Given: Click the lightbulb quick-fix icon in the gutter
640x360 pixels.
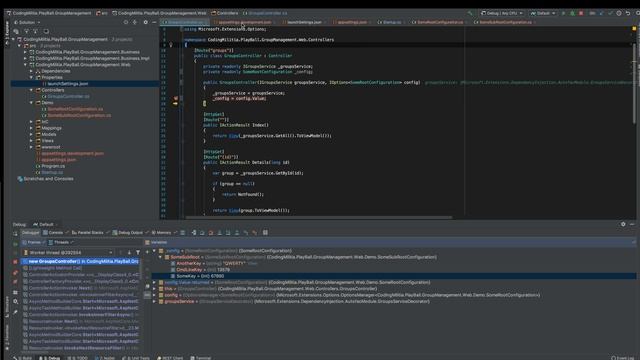Looking at the screenshot, I should [x=171, y=45].
